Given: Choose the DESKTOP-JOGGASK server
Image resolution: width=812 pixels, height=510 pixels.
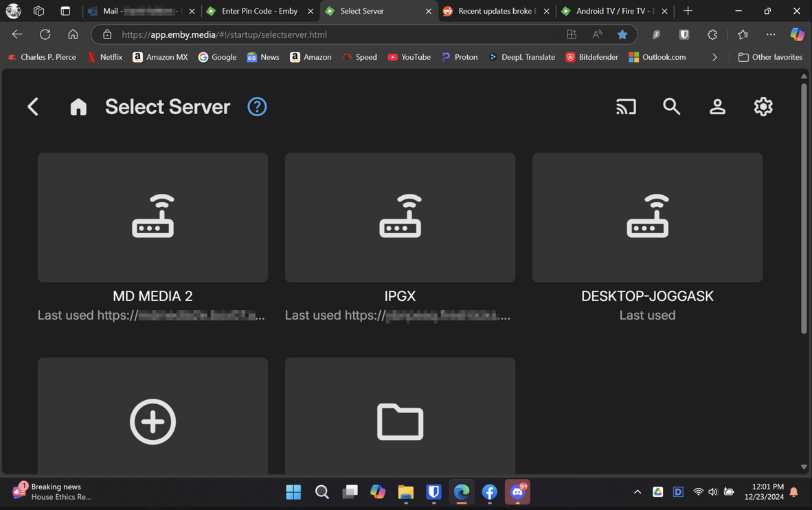Looking at the screenshot, I should click(x=647, y=217).
